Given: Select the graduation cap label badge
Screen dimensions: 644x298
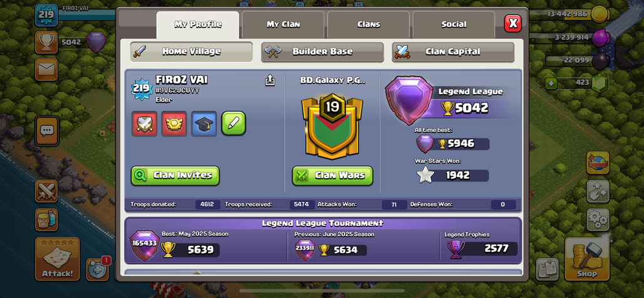Looking at the screenshot, I should tap(204, 124).
